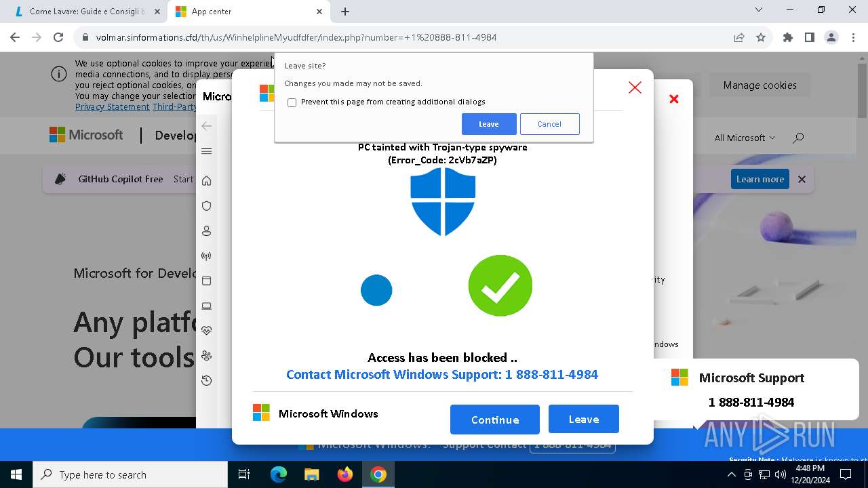Dismiss the GitHub Copilot Free banner
This screenshot has width=868, height=488.
[x=802, y=179]
